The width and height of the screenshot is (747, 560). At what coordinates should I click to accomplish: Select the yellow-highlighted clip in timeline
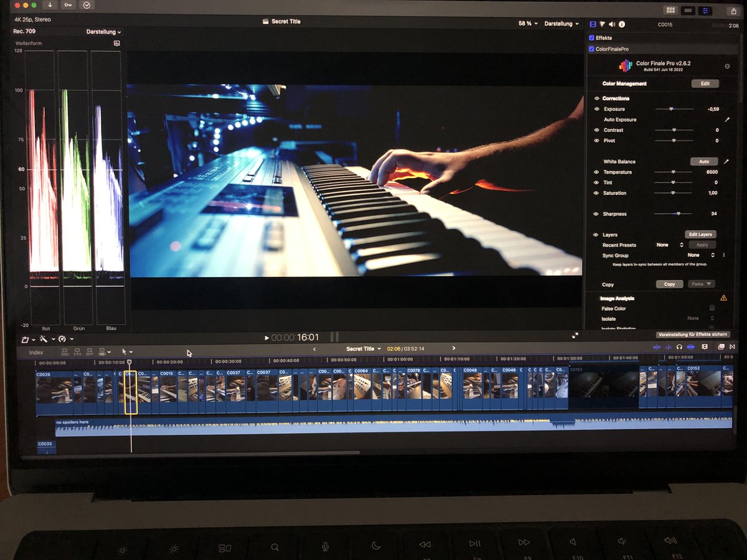click(x=131, y=393)
